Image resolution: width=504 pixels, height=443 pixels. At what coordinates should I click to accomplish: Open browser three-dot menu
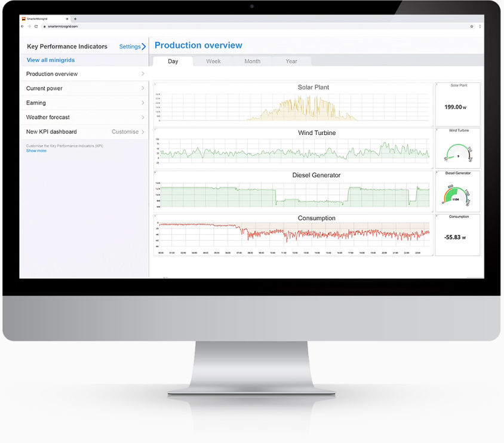(480, 26)
